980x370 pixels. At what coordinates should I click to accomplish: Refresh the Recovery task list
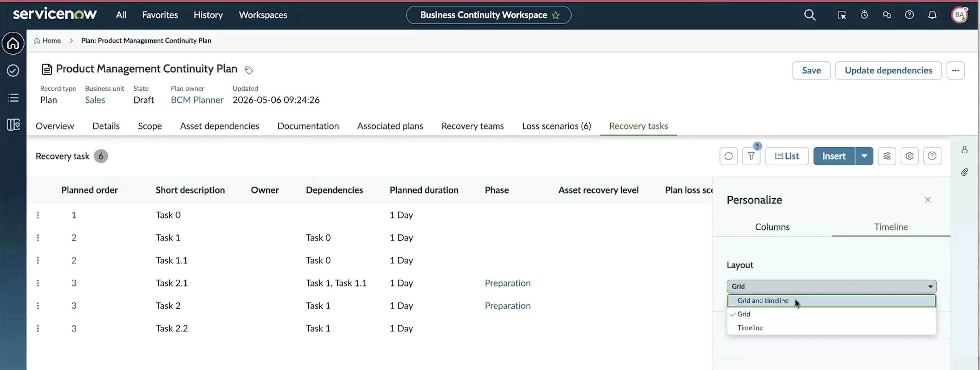(x=729, y=156)
